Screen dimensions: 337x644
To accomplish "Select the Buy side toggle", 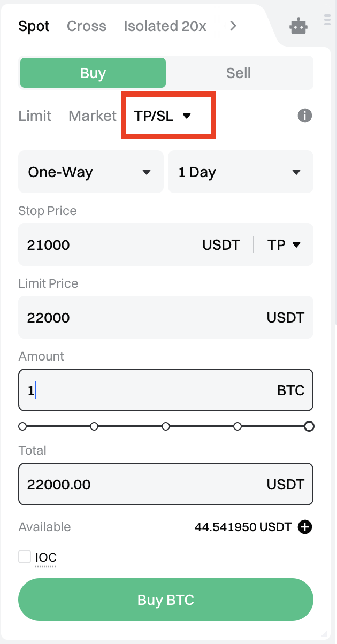I will pos(93,73).
